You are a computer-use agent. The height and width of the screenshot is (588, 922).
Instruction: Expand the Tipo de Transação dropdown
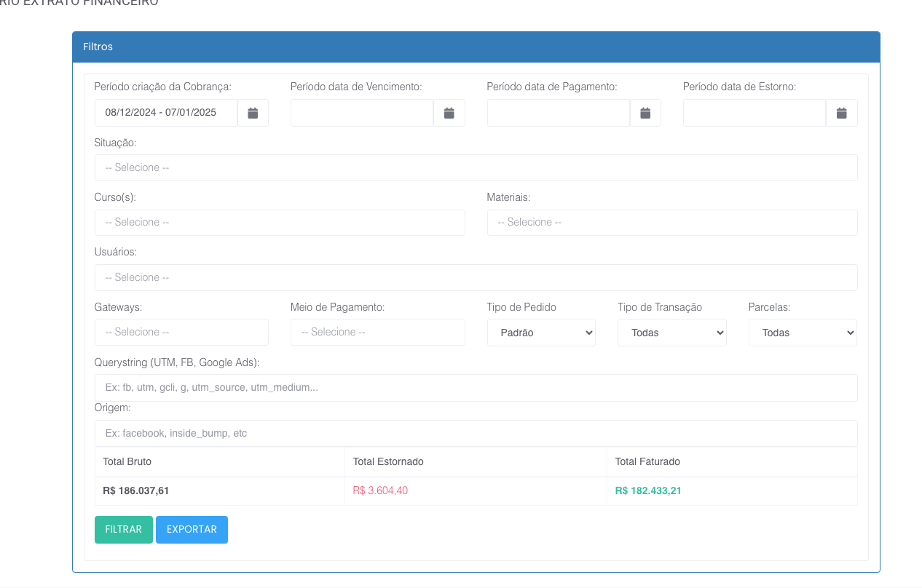[x=671, y=333]
